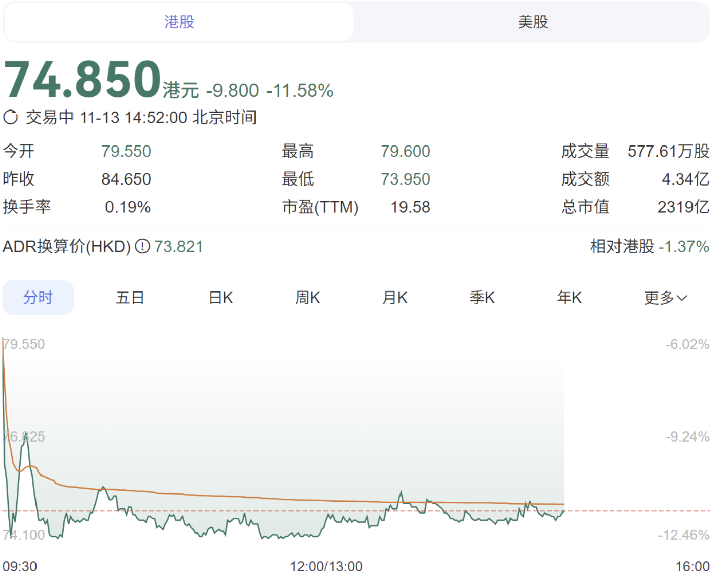Click the 09:30 opening time marker
This screenshot has width=728, height=585.
20,566
